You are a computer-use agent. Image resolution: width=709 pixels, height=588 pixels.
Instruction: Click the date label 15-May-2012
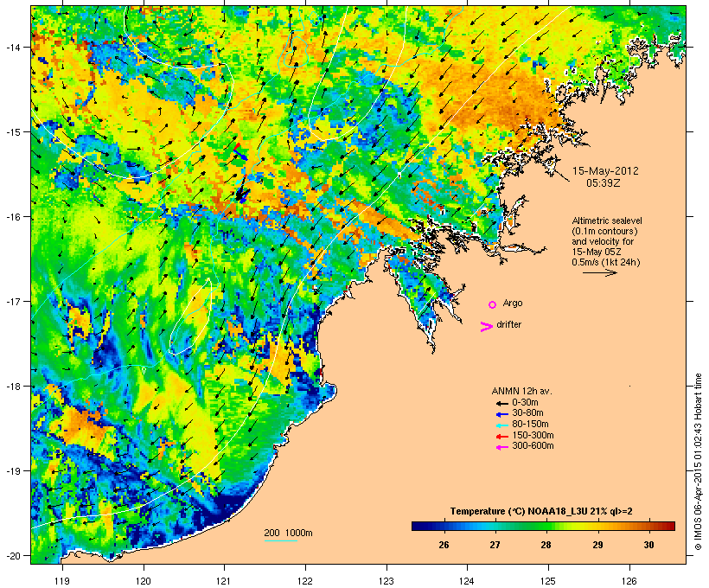[x=605, y=171]
